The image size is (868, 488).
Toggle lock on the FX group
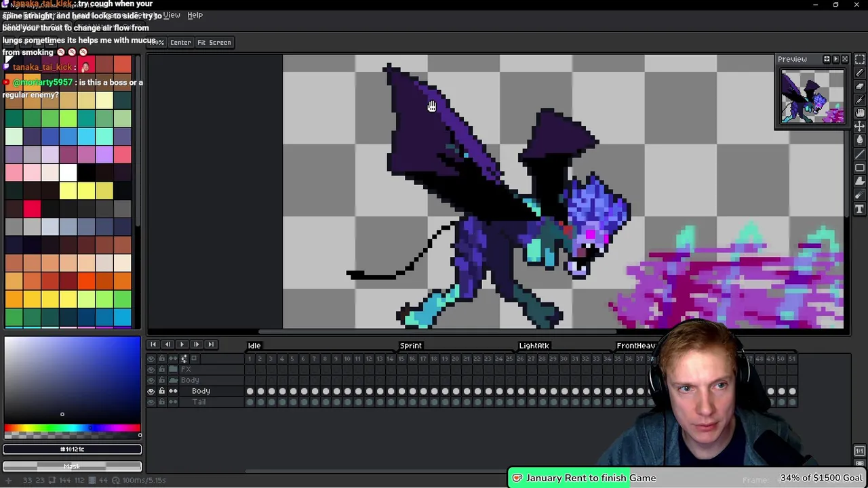(162, 369)
